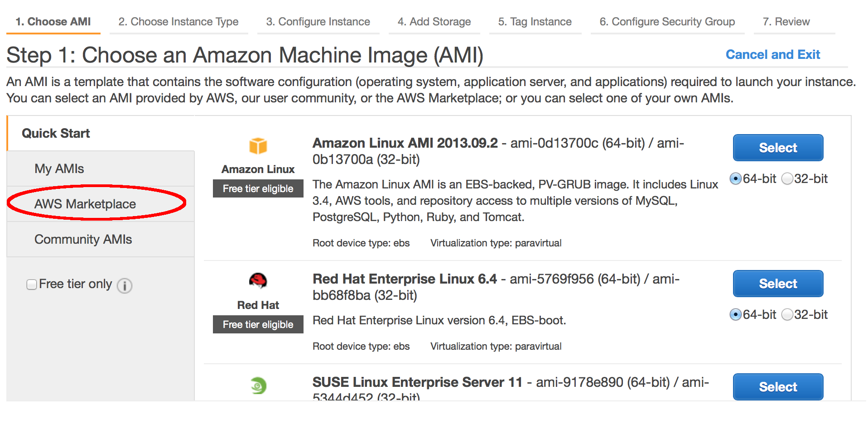
Task: Switch to the My AMIs section
Action: pos(59,169)
